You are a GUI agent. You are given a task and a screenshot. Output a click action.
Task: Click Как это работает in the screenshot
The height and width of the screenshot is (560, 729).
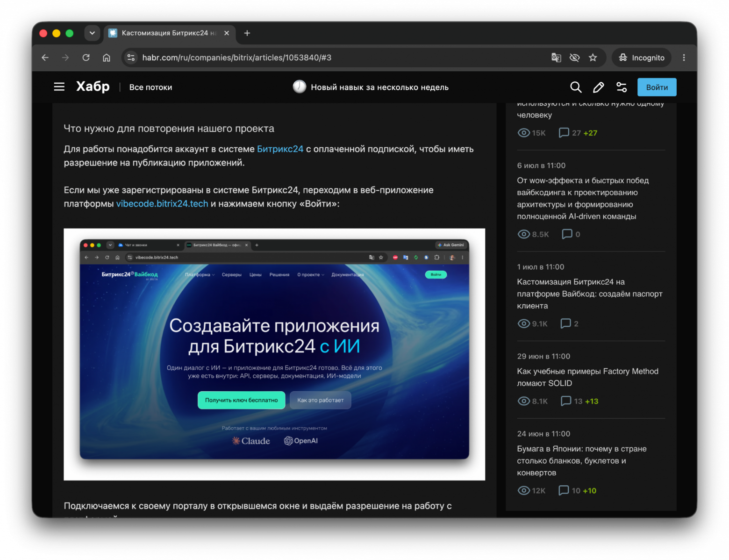tap(320, 400)
